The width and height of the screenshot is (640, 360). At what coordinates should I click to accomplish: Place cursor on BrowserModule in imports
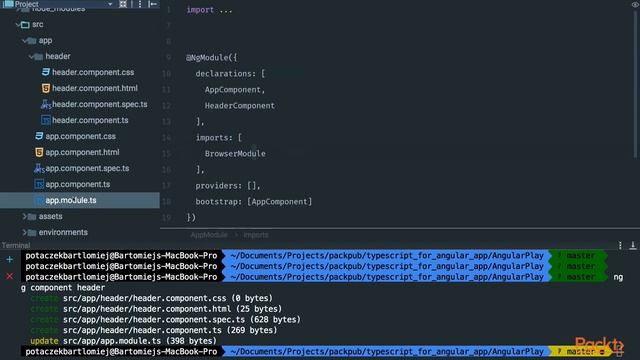tap(235, 154)
